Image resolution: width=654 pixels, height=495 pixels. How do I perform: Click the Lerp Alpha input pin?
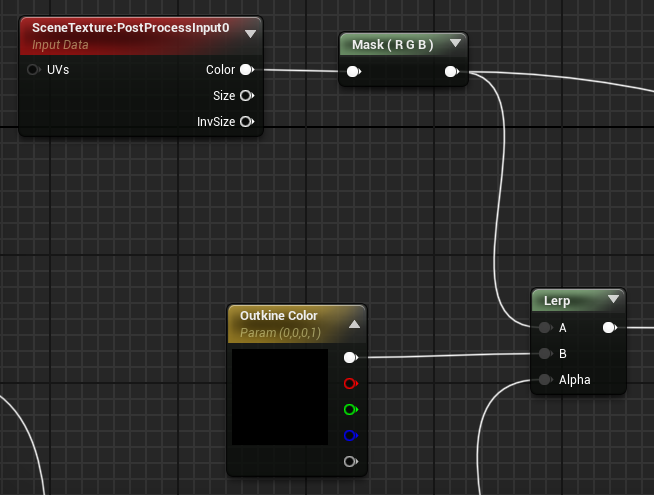(544, 379)
